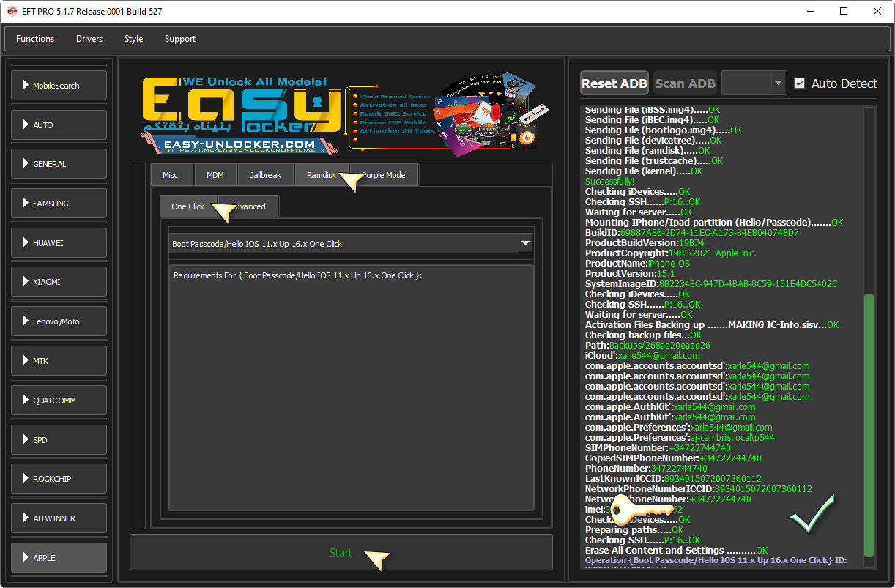This screenshot has height=588, width=895.
Task: Select the ALLWINNER brand button
Action: point(59,518)
